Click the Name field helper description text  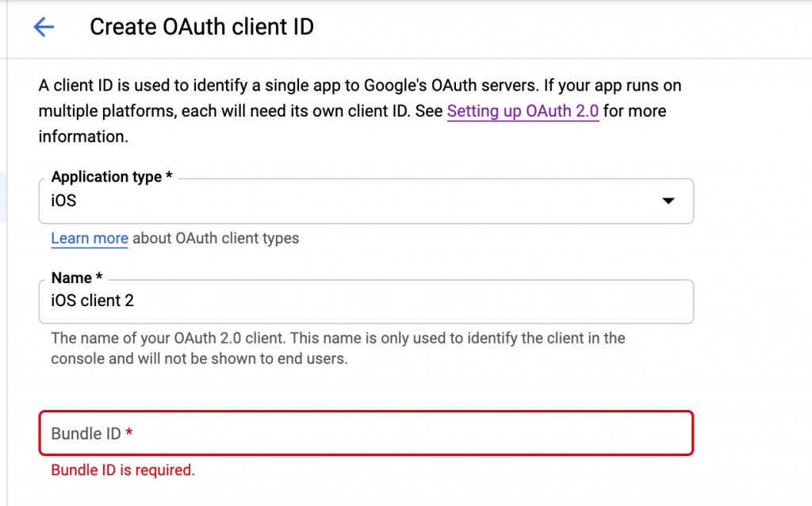coord(338,348)
